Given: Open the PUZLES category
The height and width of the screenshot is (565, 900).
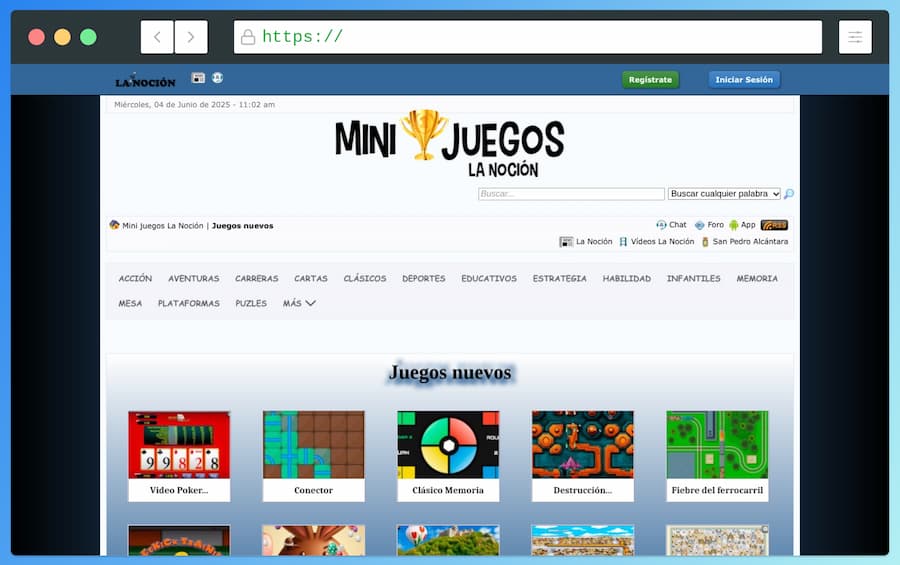Looking at the screenshot, I should (251, 303).
